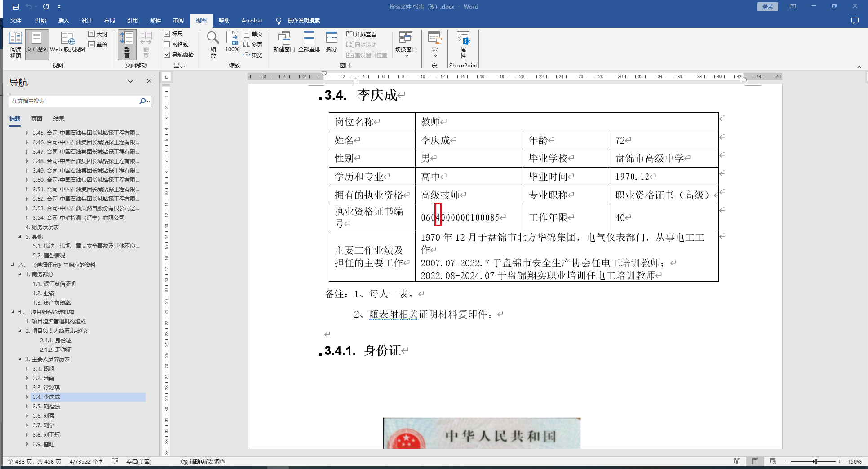Click View Side by Side (并排查看)

362,34
